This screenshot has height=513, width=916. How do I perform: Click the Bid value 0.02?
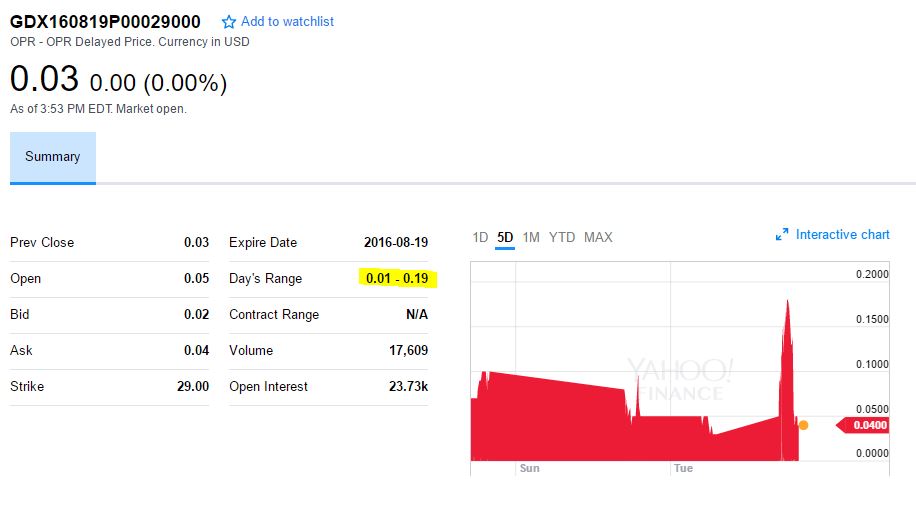pyautogui.click(x=196, y=314)
